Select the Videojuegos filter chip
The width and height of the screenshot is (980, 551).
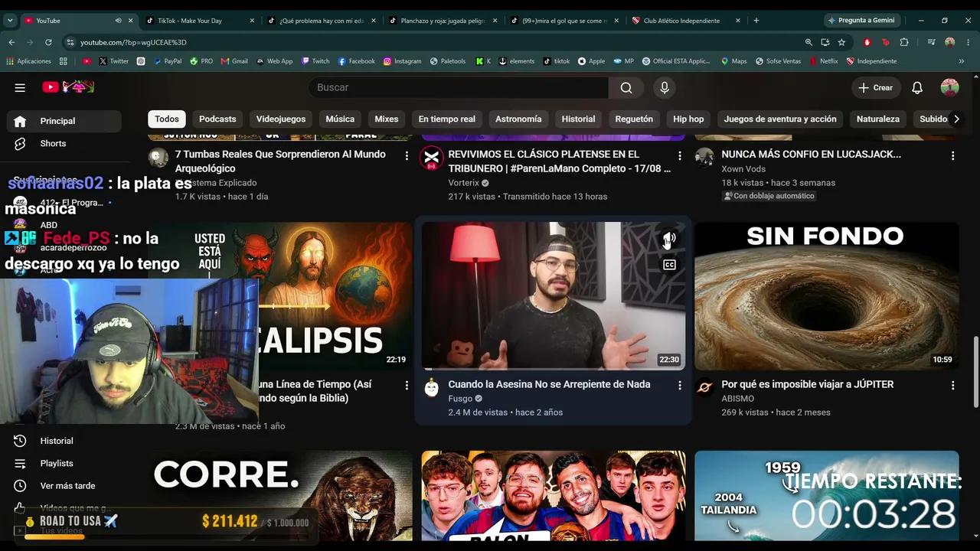click(281, 119)
